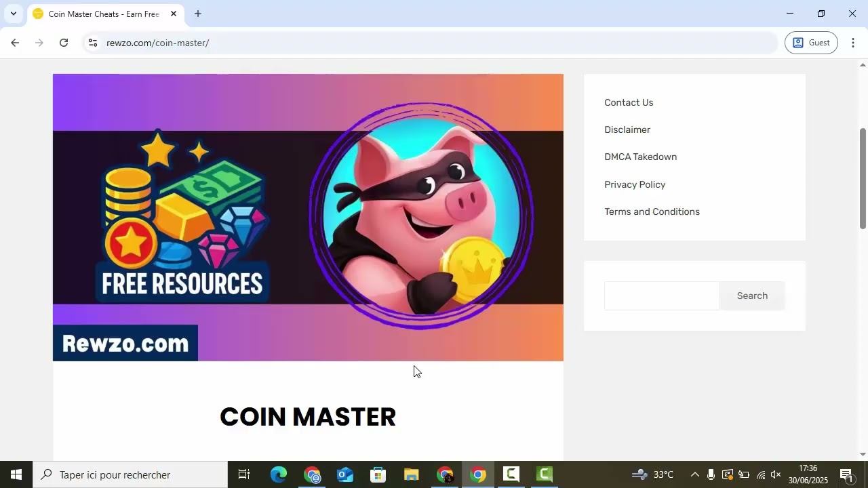Open the second Chrome profile taskbar icon

click(445, 474)
